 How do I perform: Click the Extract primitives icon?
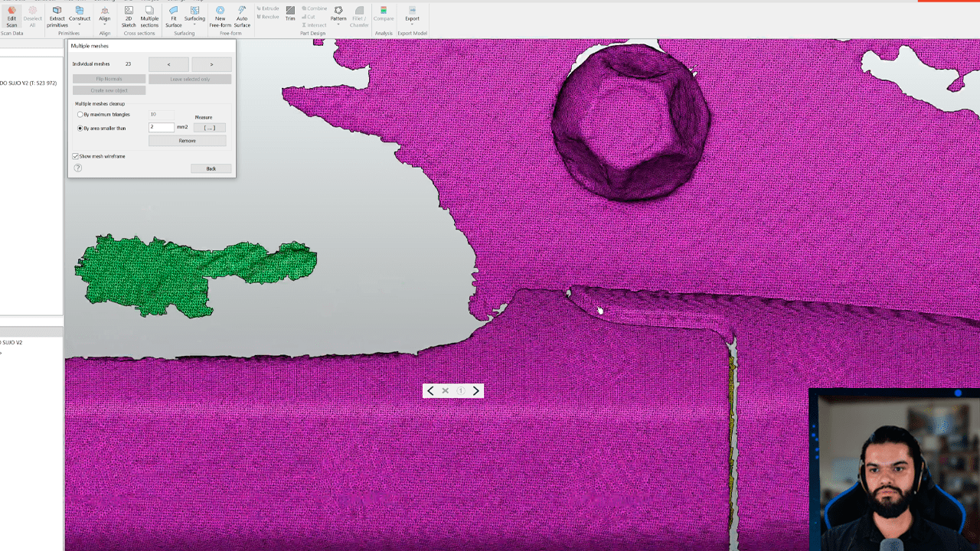[57, 15]
